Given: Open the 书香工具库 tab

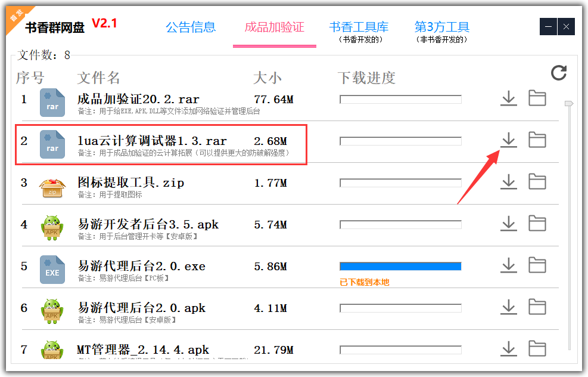Looking at the screenshot, I should [359, 27].
